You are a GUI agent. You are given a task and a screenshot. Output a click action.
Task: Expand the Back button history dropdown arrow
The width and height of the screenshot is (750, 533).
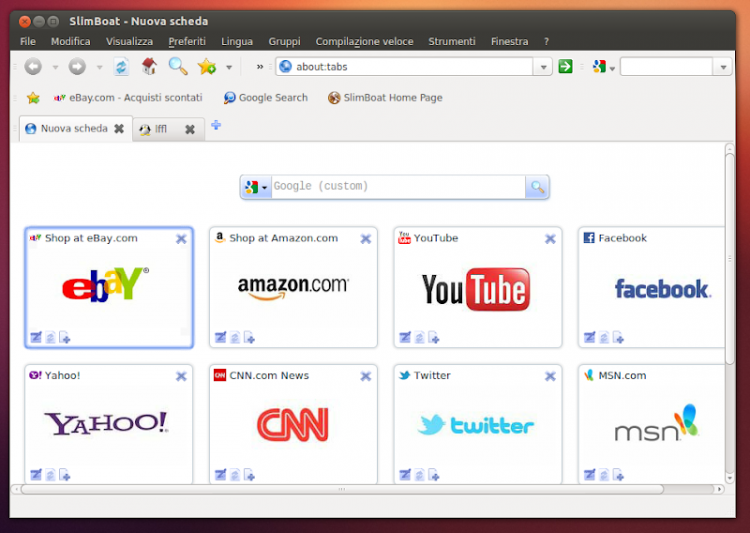click(x=55, y=67)
